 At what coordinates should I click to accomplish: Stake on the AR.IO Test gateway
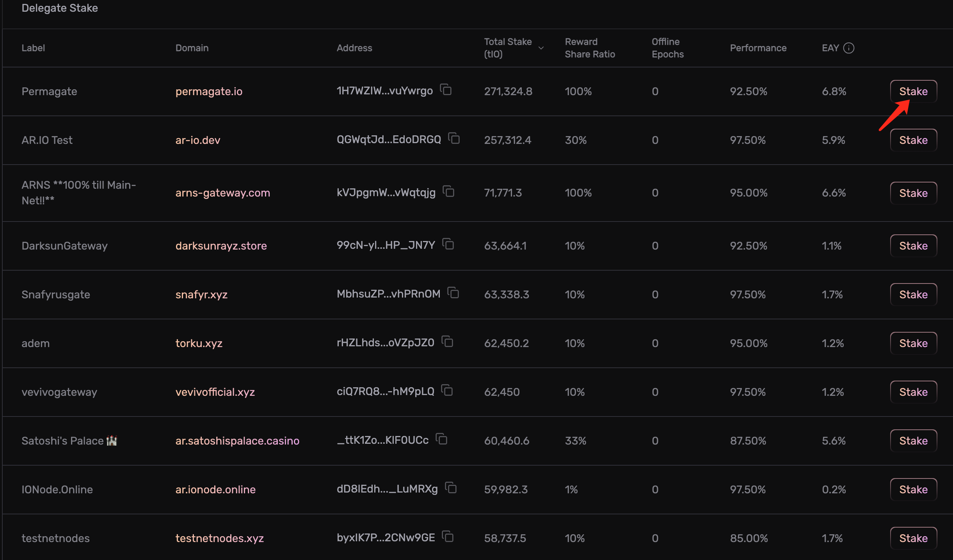(913, 140)
